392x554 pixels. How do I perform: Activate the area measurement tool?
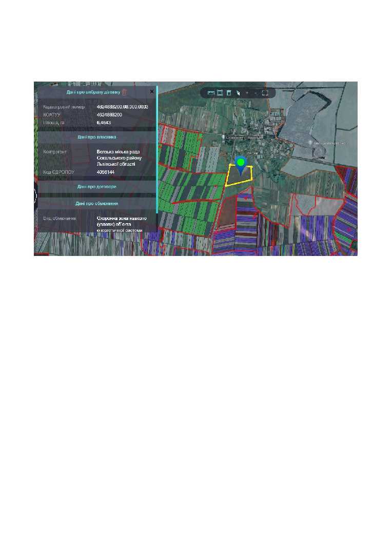[x=220, y=93]
